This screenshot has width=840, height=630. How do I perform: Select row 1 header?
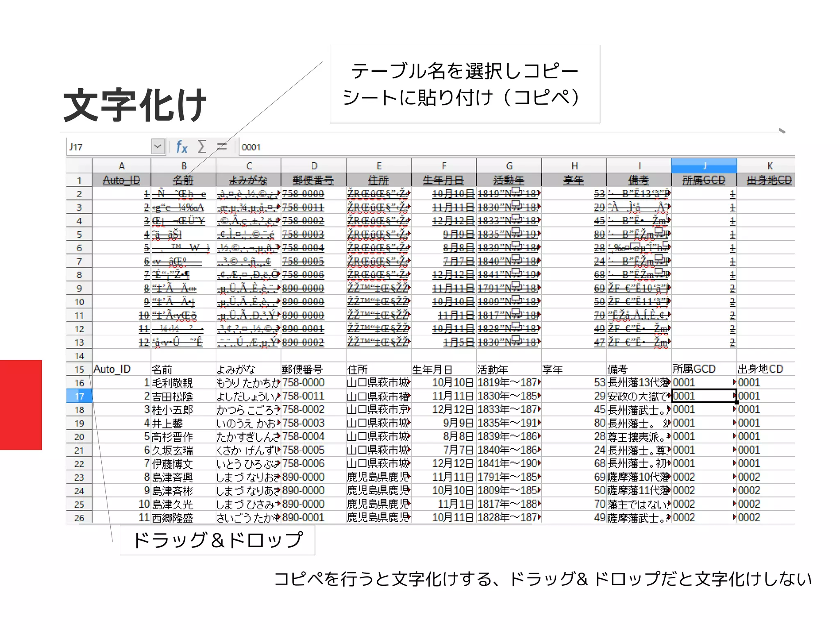click(x=79, y=180)
